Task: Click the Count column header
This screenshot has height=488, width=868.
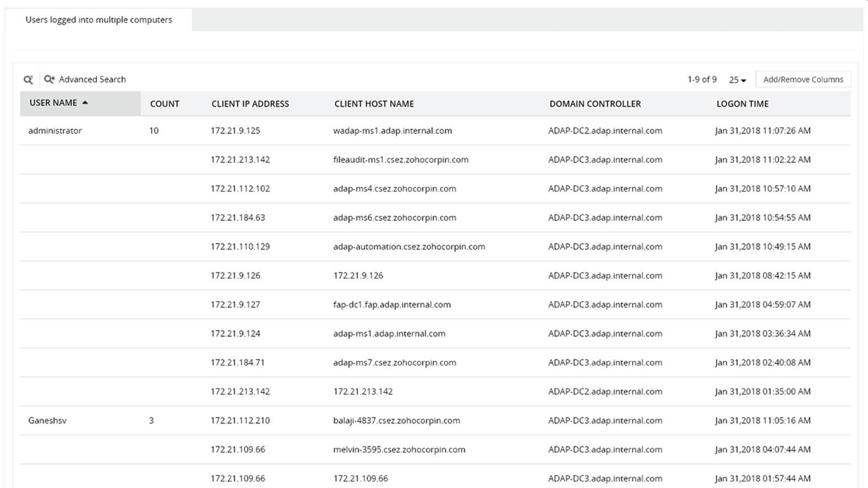Action: pyautogui.click(x=164, y=104)
